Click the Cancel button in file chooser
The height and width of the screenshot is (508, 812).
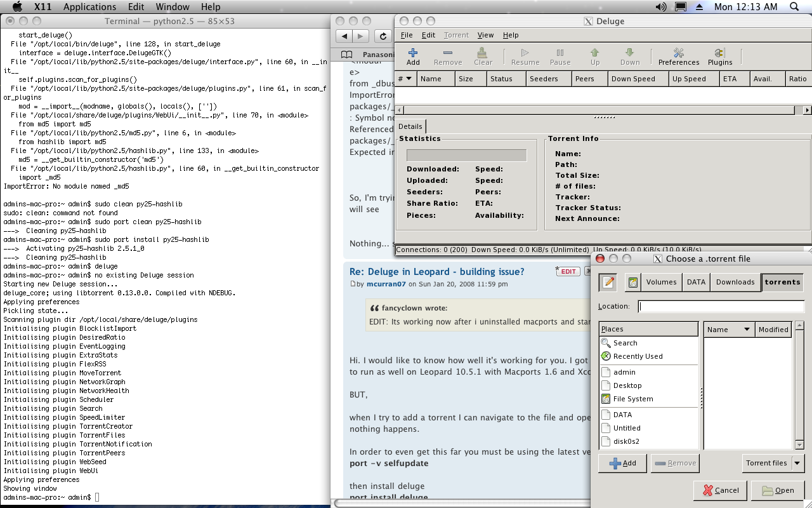pos(721,490)
